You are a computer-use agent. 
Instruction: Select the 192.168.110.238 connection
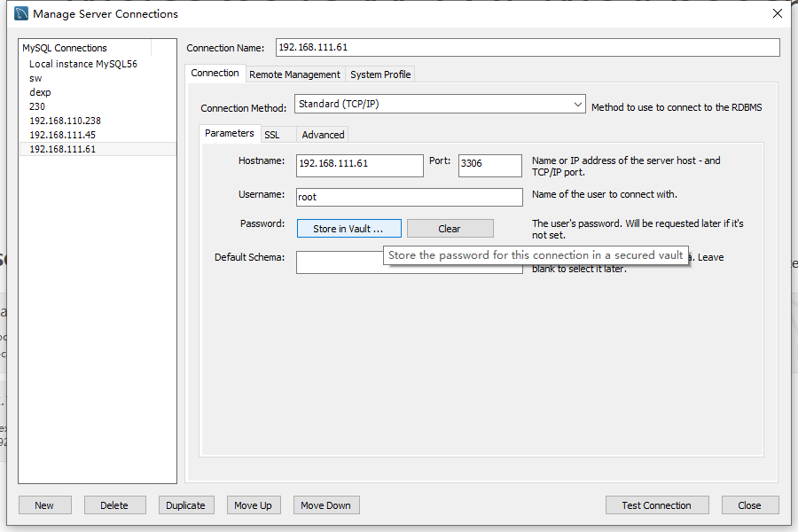click(98, 121)
